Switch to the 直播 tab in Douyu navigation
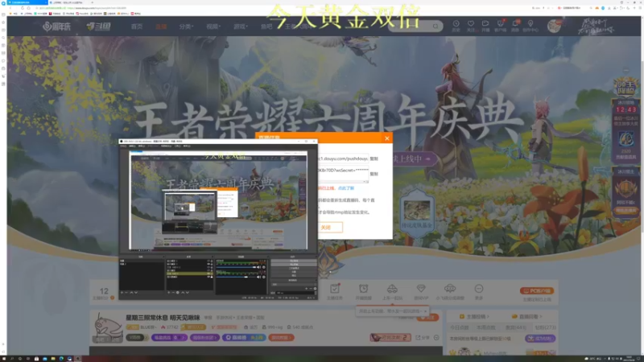 (x=161, y=27)
